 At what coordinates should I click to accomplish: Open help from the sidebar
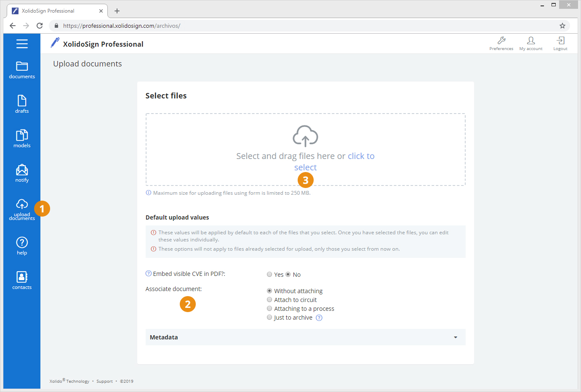pos(22,246)
